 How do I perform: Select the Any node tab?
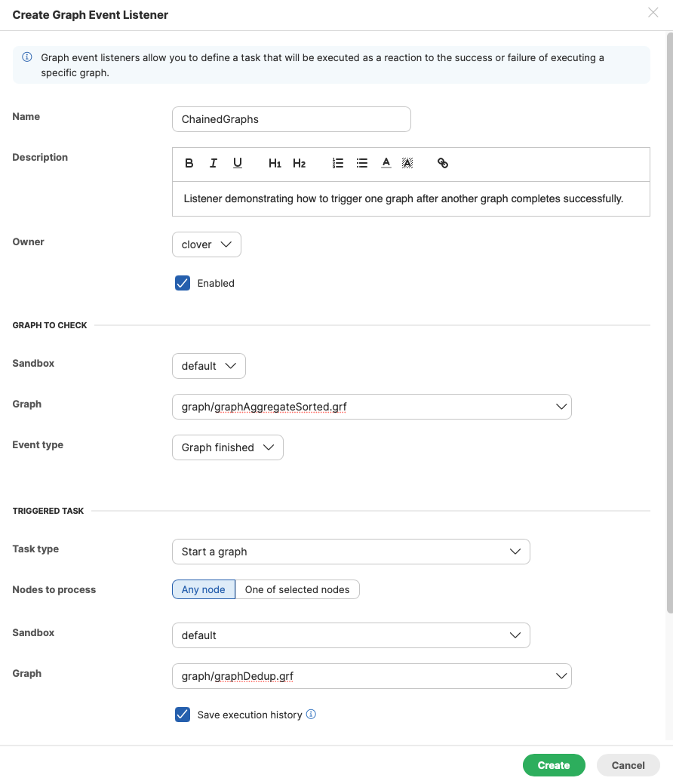click(203, 589)
